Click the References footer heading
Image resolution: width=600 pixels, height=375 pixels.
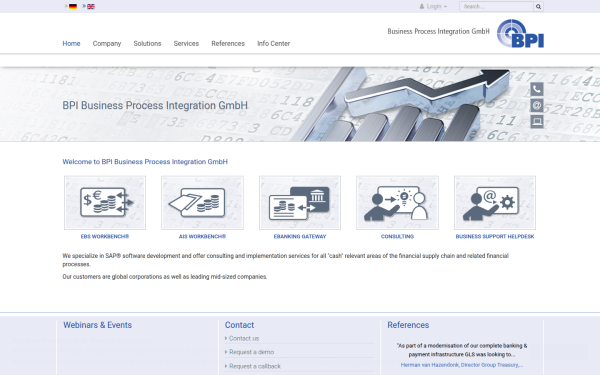click(x=408, y=325)
